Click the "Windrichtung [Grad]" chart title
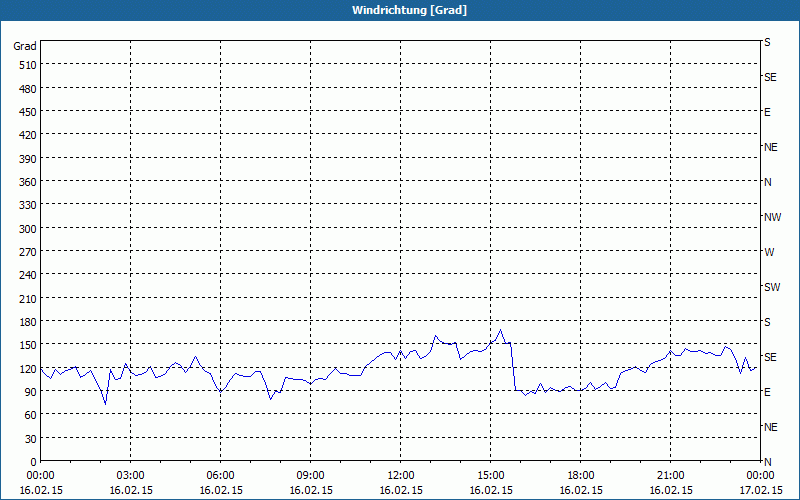 point(409,10)
